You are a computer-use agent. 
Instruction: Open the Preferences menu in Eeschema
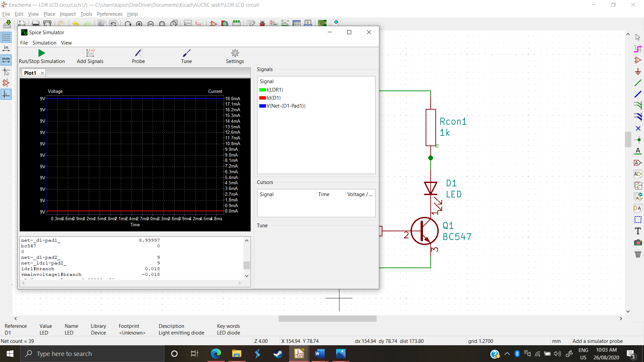coord(109,14)
